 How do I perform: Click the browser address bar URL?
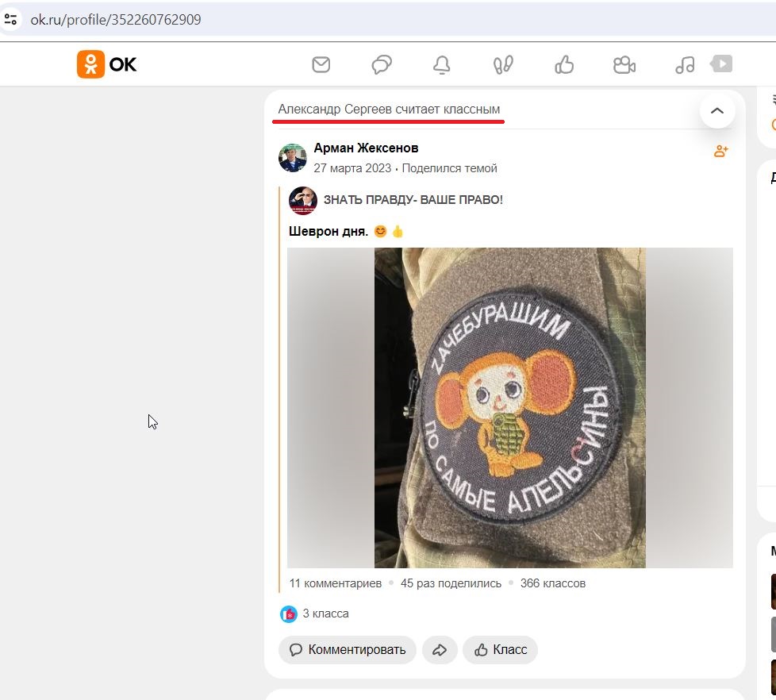(x=116, y=19)
